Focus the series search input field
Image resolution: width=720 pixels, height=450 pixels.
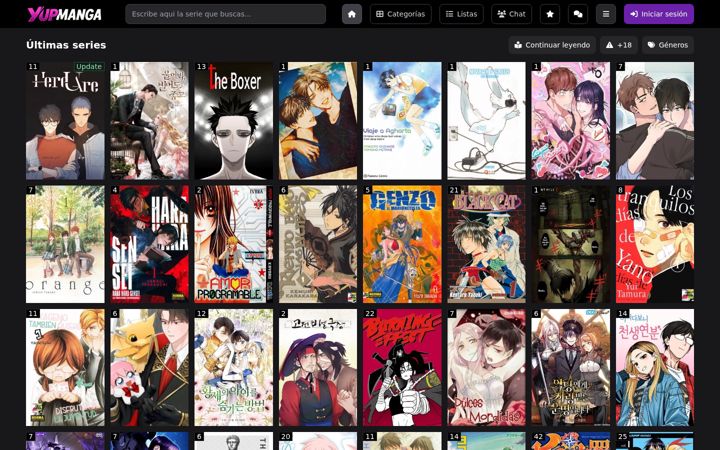tap(225, 14)
